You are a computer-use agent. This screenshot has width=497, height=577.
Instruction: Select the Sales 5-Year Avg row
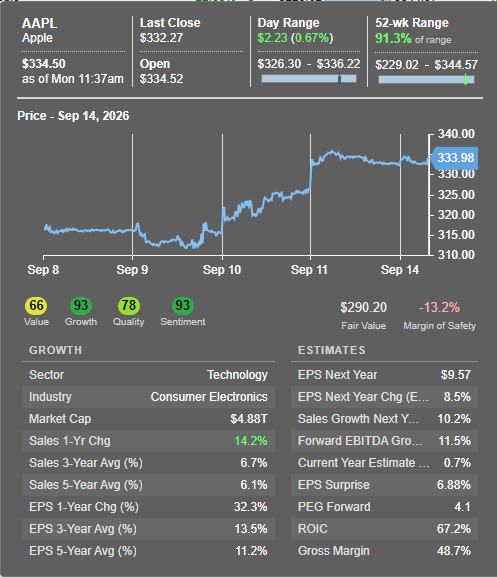click(x=148, y=485)
